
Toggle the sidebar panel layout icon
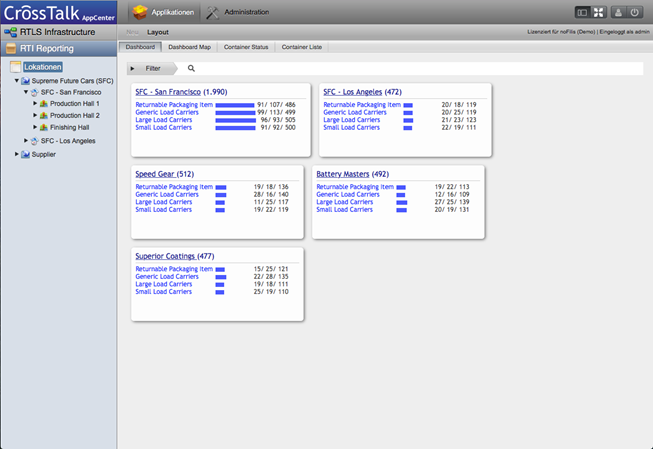point(583,12)
